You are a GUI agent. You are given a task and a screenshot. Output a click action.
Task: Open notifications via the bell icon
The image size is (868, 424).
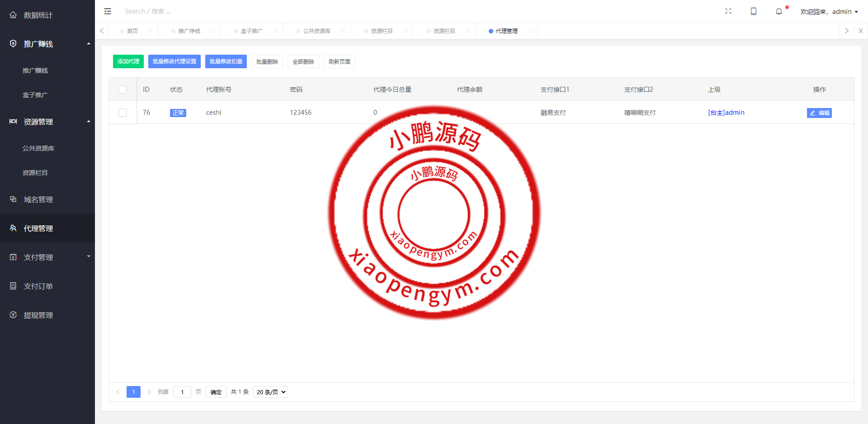click(778, 11)
